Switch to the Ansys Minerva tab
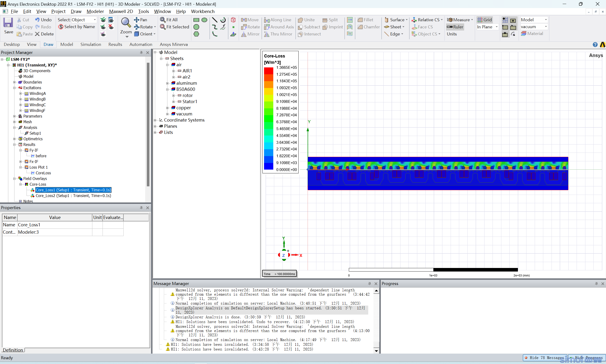 click(x=174, y=44)
